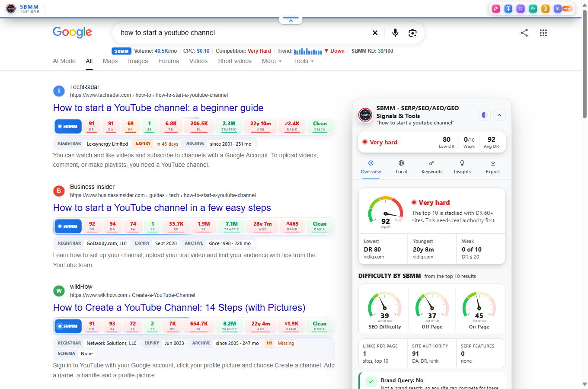Click the Lowest DR 80 vidiq.com cell
588x389 pixels.
[x=383, y=249]
